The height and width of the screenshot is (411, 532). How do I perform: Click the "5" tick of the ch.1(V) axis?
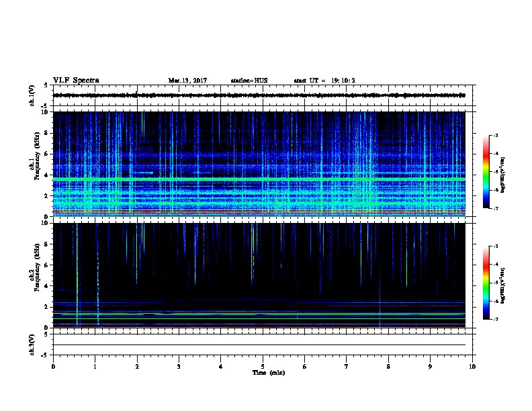46,85
